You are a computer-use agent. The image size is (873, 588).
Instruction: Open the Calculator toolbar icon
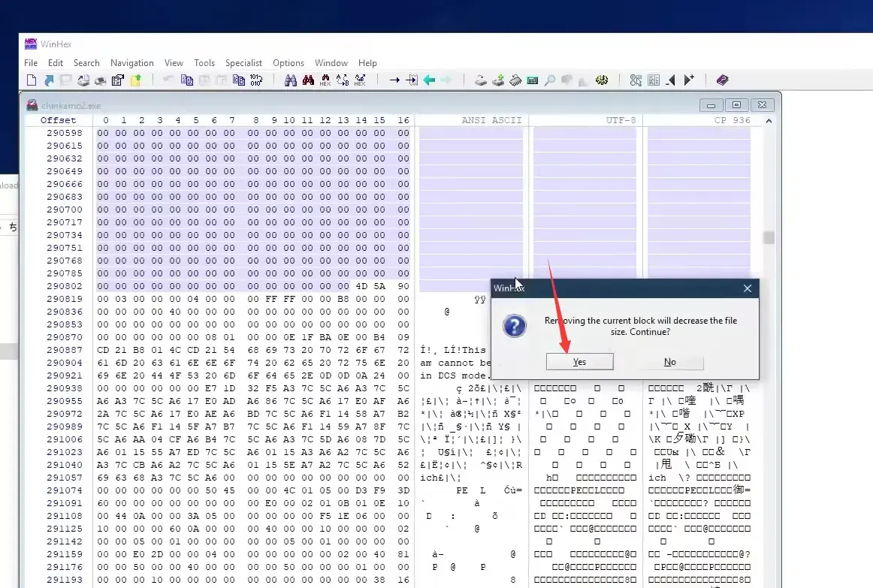click(532, 80)
